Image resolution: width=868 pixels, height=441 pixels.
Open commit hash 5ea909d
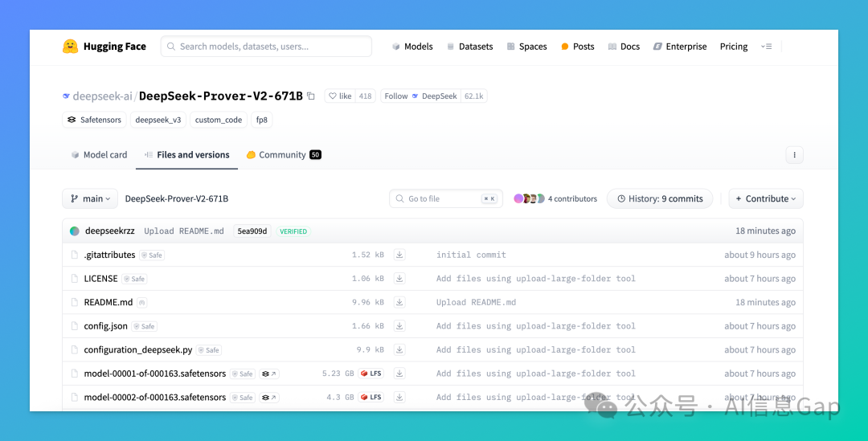click(252, 231)
